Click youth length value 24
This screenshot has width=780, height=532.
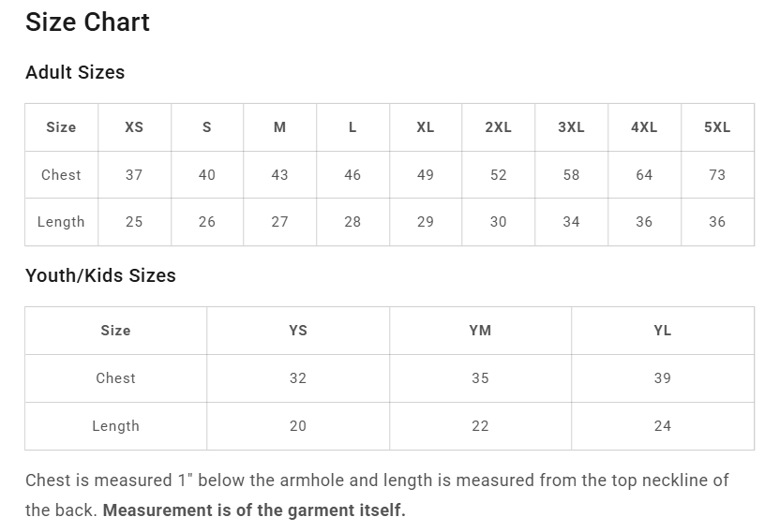[663, 426]
